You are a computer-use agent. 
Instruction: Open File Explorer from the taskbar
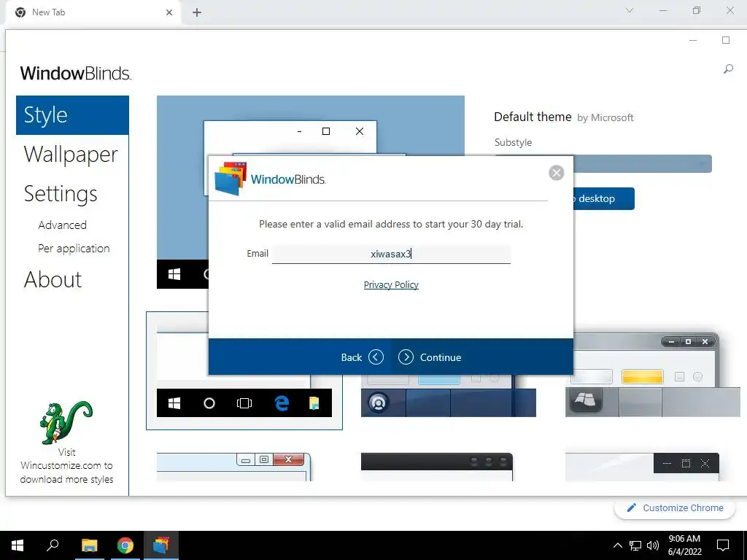point(89,545)
